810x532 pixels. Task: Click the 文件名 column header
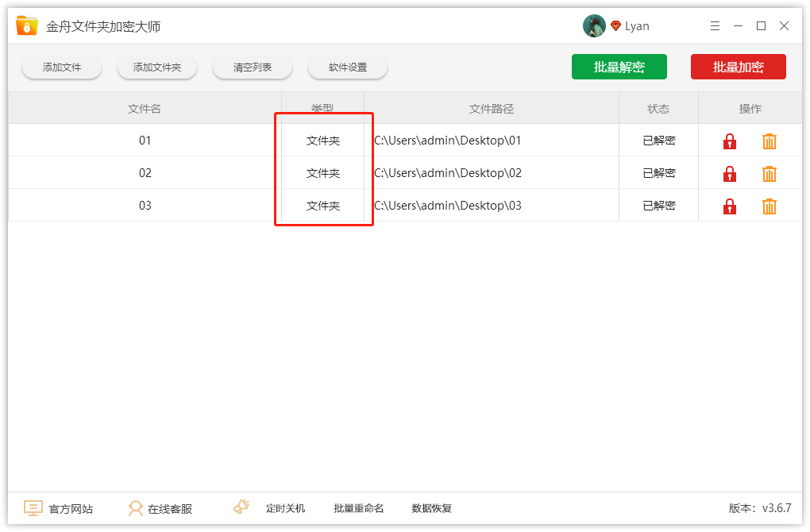point(145,109)
